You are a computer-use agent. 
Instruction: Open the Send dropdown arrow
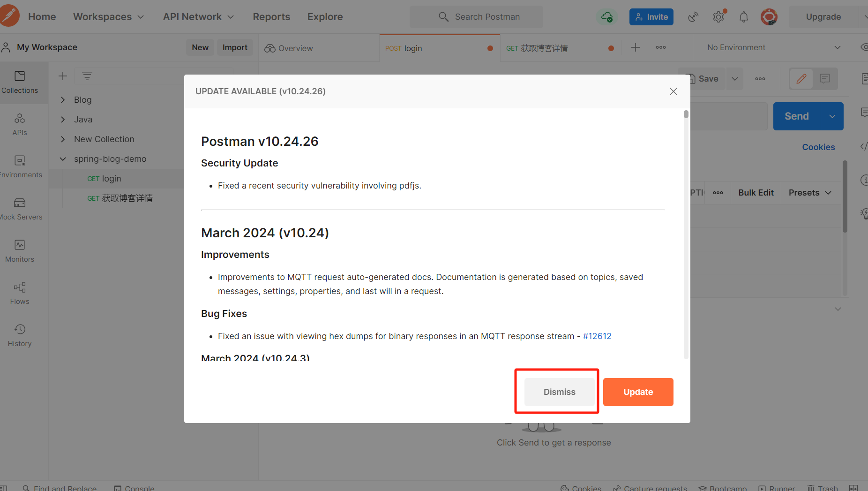tap(832, 116)
